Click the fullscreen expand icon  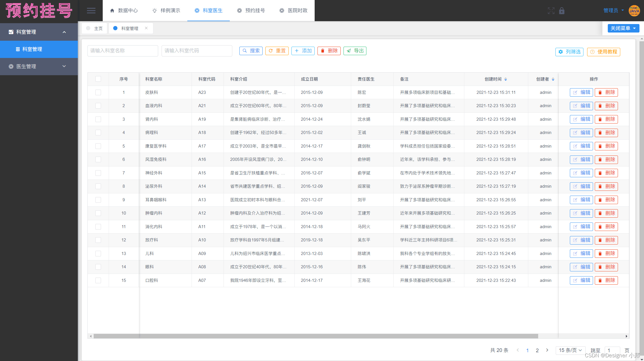[x=551, y=11]
